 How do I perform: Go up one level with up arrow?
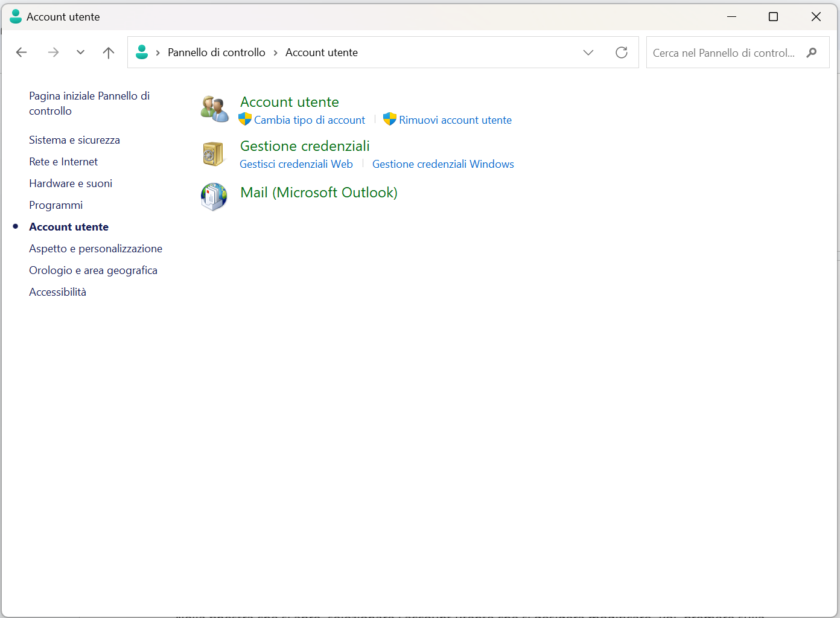(x=109, y=53)
